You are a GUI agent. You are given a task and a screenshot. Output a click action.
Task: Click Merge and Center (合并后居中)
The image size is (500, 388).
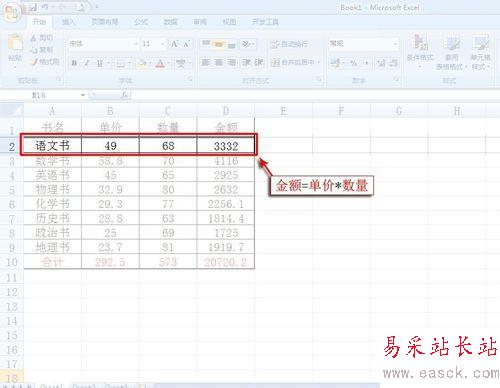(293, 62)
